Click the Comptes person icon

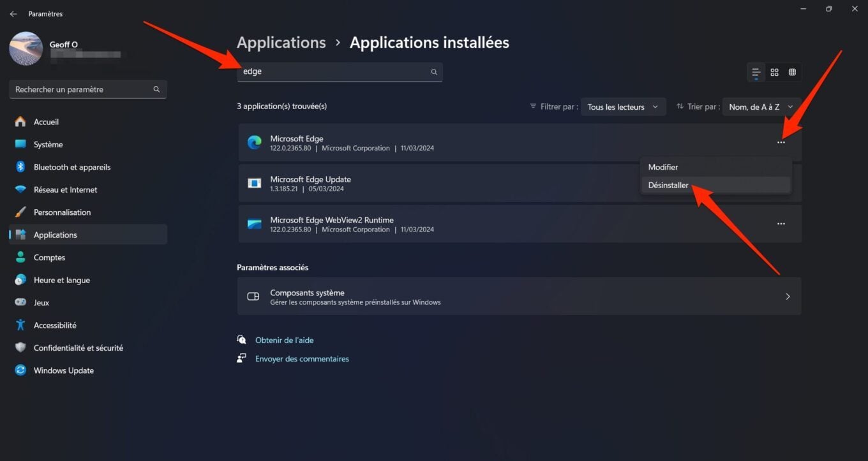tap(20, 258)
